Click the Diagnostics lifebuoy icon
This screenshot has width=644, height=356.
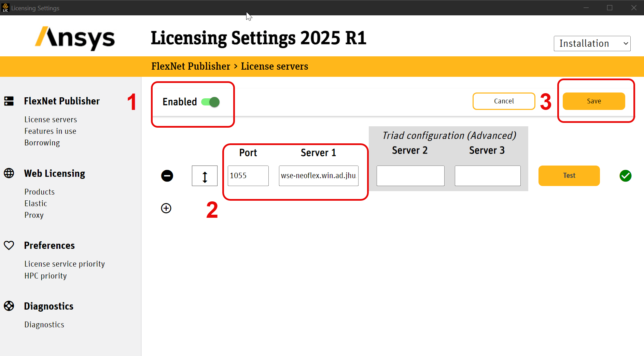pyautogui.click(x=9, y=306)
